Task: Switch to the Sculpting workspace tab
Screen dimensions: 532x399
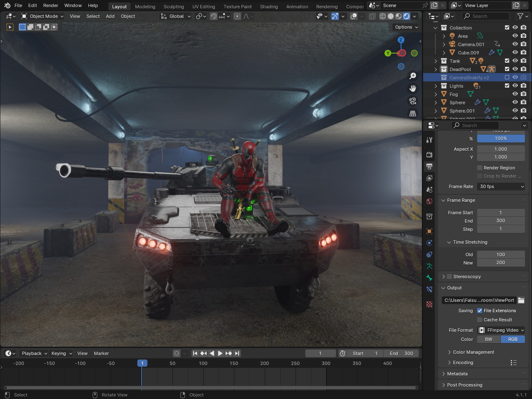Action: (x=174, y=7)
